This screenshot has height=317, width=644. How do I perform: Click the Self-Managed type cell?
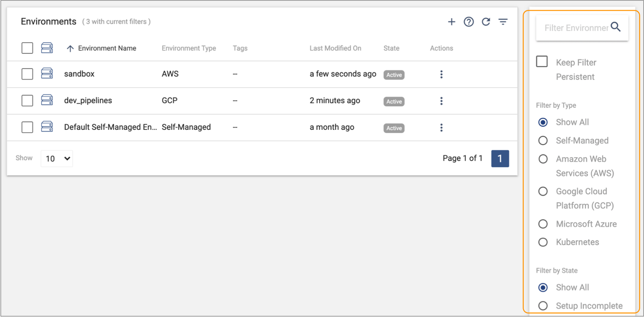186,127
